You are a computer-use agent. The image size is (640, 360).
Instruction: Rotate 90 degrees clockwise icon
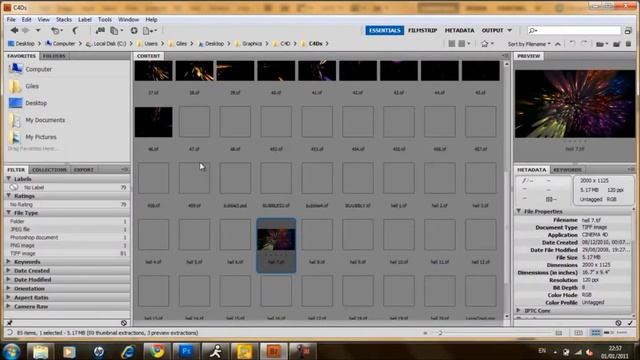tap(584, 44)
